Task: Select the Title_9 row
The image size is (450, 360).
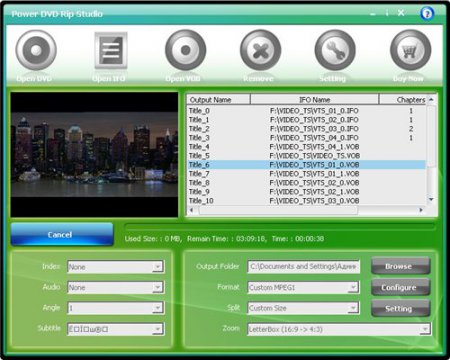Action: (x=306, y=192)
